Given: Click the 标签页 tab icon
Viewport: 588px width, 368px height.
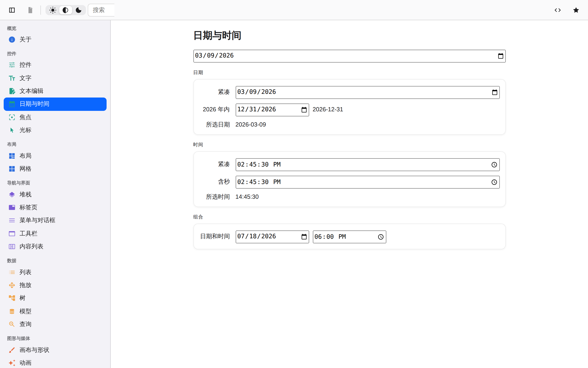Looking at the screenshot, I should coord(12,207).
